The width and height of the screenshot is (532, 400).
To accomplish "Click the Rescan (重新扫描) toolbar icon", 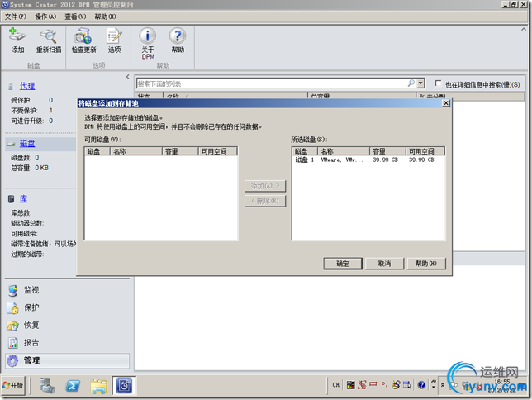I will point(49,40).
